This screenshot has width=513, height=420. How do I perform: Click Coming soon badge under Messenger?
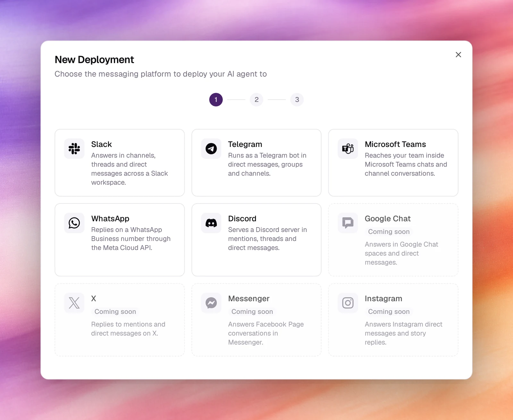pos(252,312)
